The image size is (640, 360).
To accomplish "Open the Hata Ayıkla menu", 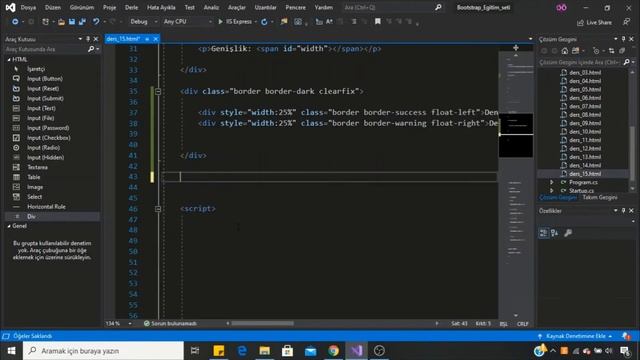I will 161,7.
